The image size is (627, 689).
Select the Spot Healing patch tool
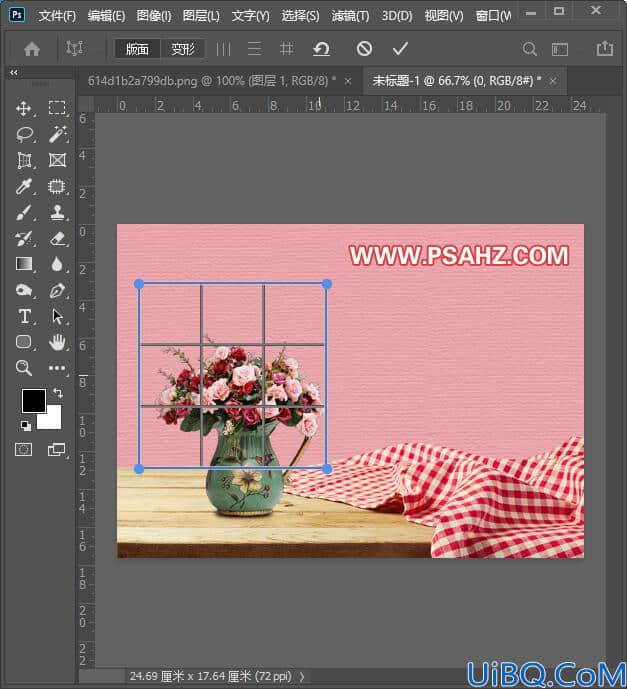pyautogui.click(x=57, y=186)
